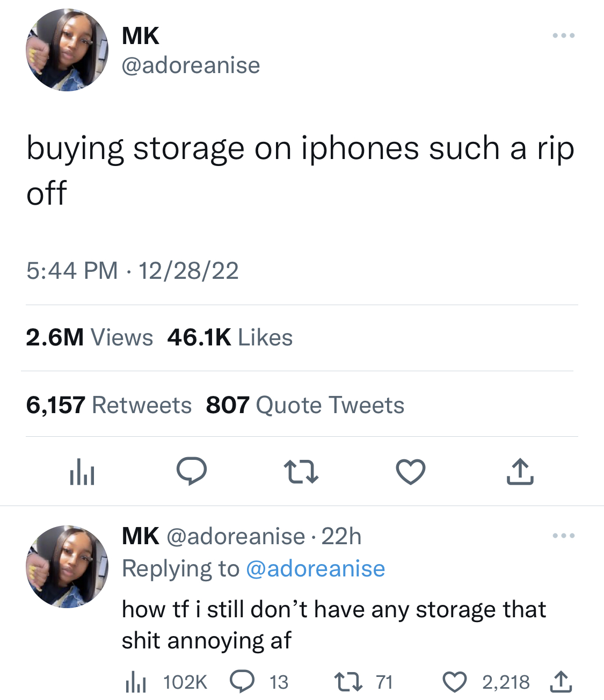Open MK's profile picture on main tweet
This screenshot has width=604, height=700.
click(x=67, y=50)
